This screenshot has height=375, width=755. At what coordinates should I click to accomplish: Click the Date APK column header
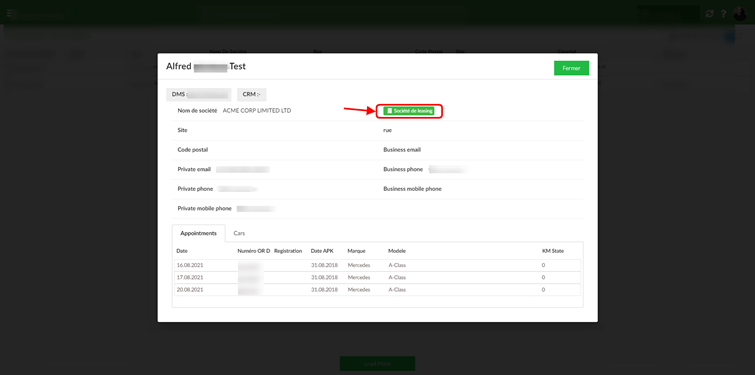322,251
